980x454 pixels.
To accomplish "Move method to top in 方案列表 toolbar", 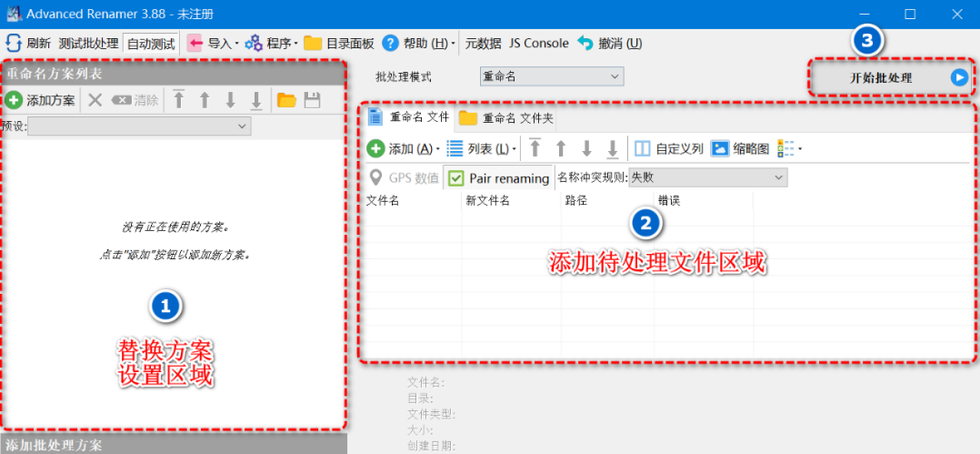I will point(179,100).
